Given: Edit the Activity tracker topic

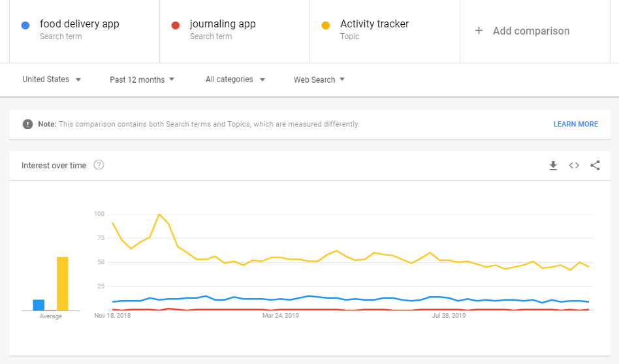Looking at the screenshot, I should click(x=385, y=31).
